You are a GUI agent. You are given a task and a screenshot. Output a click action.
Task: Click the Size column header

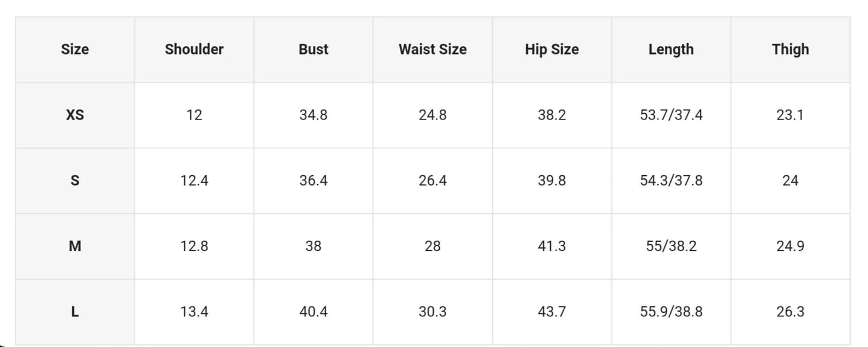point(74,49)
